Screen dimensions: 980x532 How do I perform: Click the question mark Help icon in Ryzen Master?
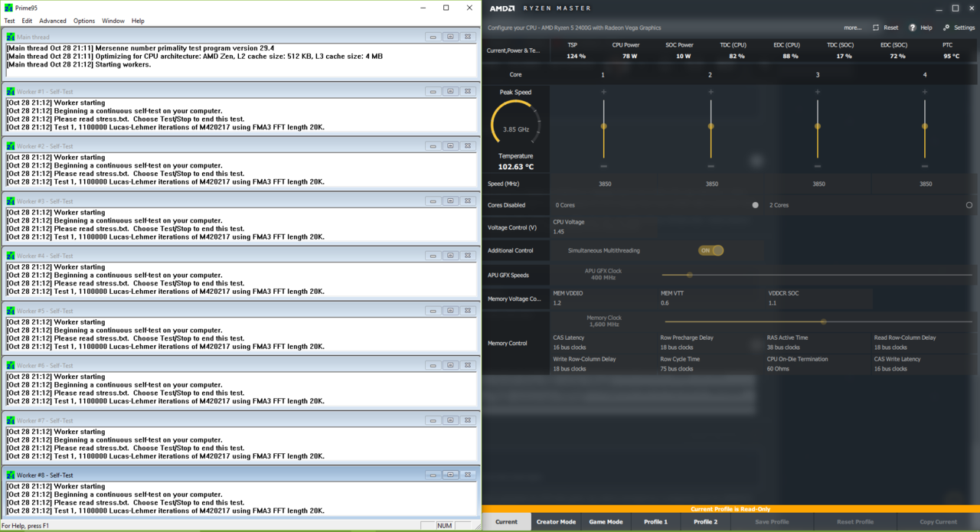913,28
